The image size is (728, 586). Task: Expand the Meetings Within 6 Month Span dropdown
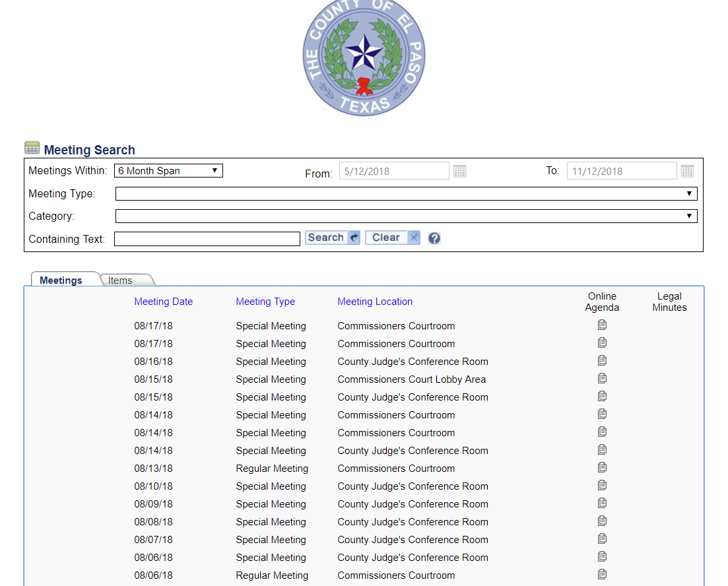coord(168,171)
